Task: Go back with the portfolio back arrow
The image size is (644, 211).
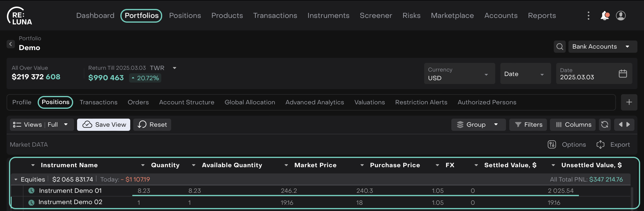Action: [11, 44]
